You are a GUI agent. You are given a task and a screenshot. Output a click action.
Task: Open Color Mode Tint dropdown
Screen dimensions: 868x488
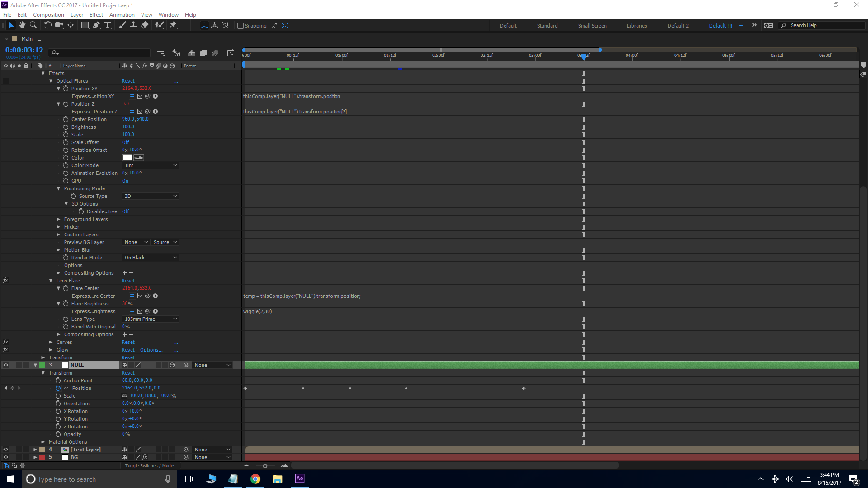[151, 165]
